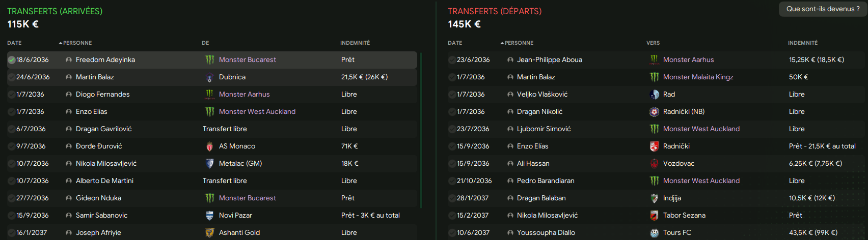Toggle the checked circle for Freedom Adeyinka row

pos(11,60)
